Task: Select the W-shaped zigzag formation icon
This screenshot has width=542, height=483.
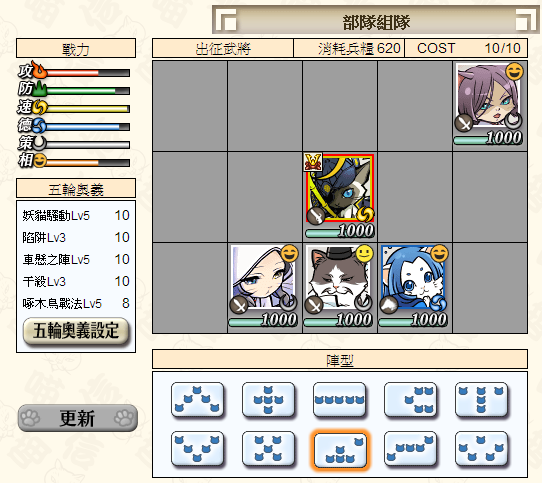Action: pyautogui.click(x=482, y=448)
